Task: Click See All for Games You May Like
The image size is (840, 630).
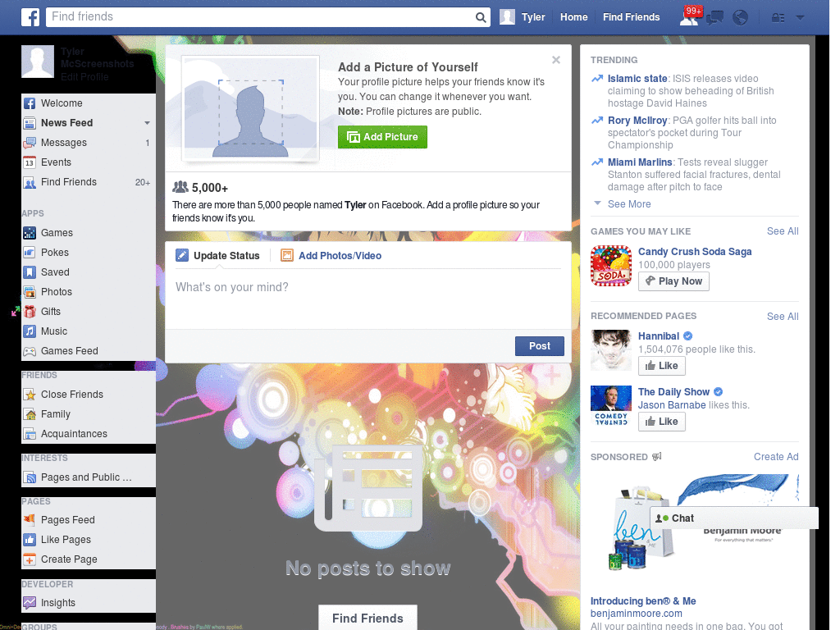Action: pos(782,231)
